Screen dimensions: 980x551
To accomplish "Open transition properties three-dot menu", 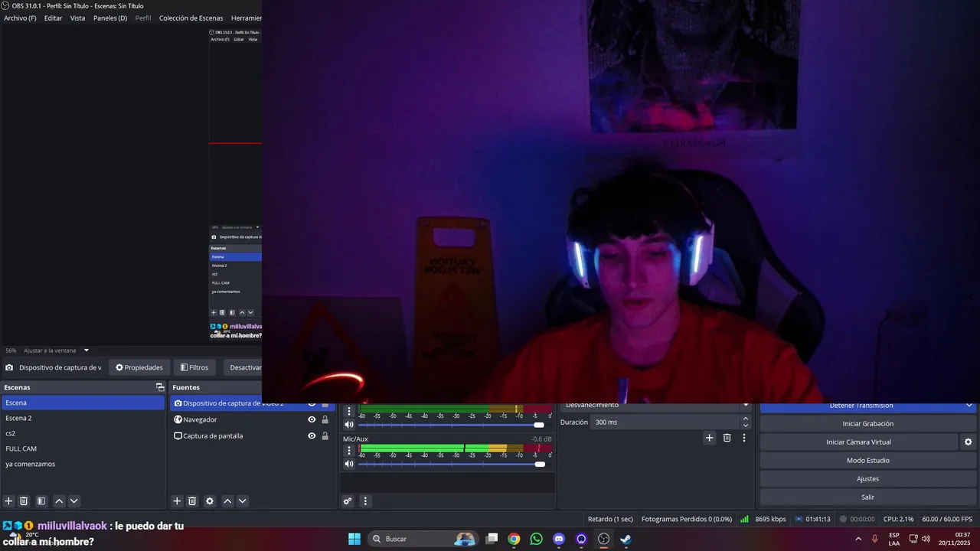I will pyautogui.click(x=743, y=438).
